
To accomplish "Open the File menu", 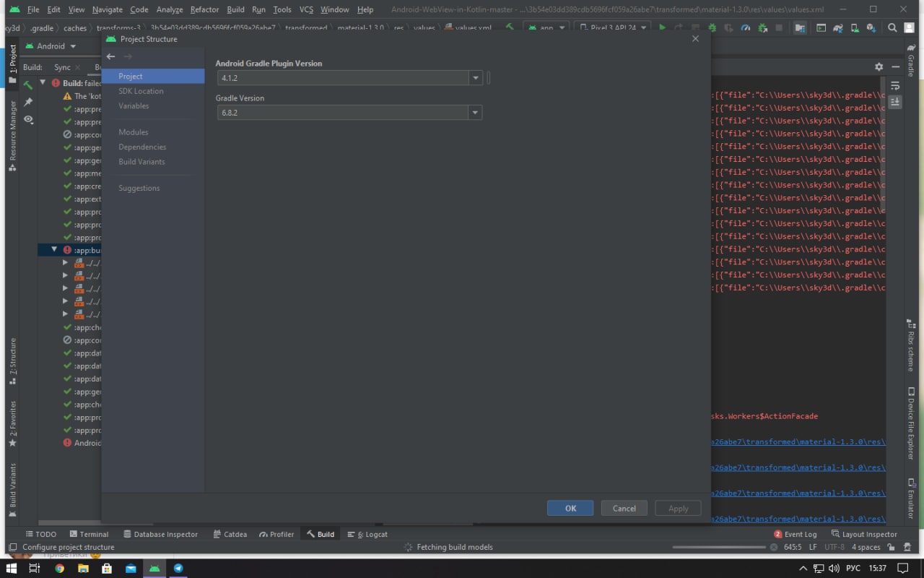I will pyautogui.click(x=33, y=9).
